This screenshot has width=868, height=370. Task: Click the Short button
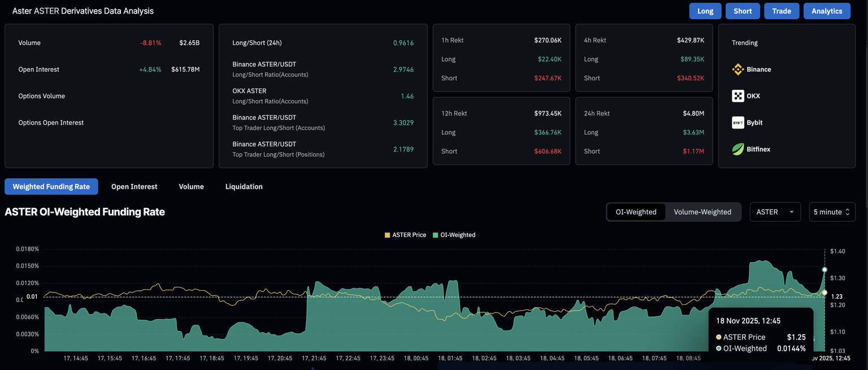(x=743, y=11)
